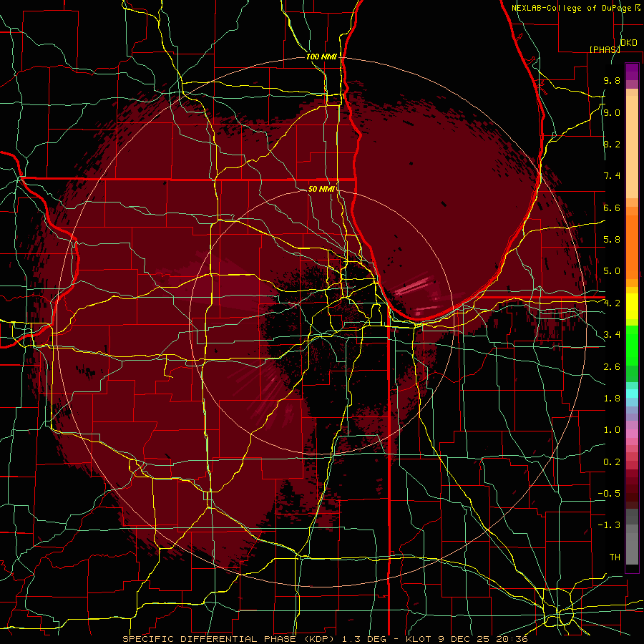
Task: Click the 8.2 scale value
Action: tap(612, 144)
